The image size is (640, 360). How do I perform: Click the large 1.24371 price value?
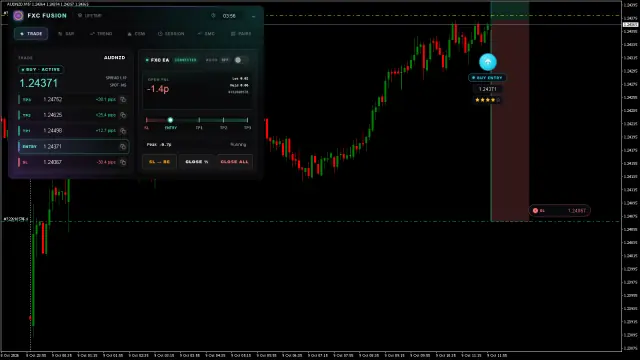(39, 83)
